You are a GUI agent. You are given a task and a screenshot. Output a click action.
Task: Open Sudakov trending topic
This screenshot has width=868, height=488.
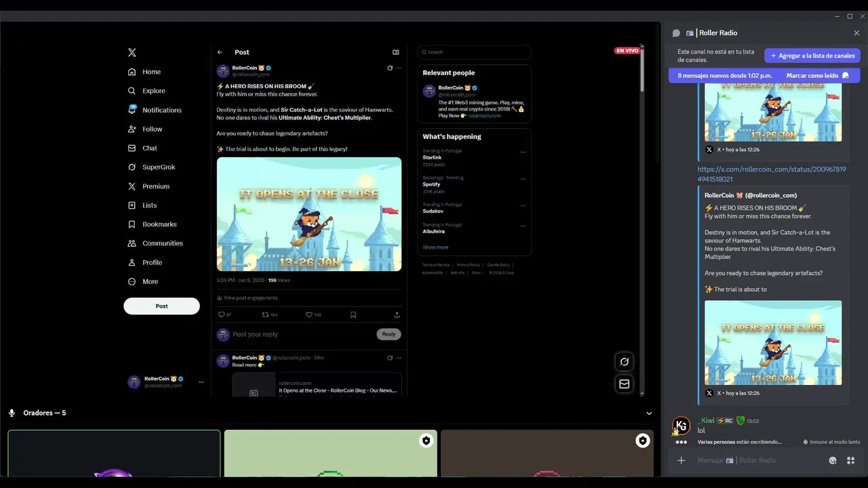(432, 211)
